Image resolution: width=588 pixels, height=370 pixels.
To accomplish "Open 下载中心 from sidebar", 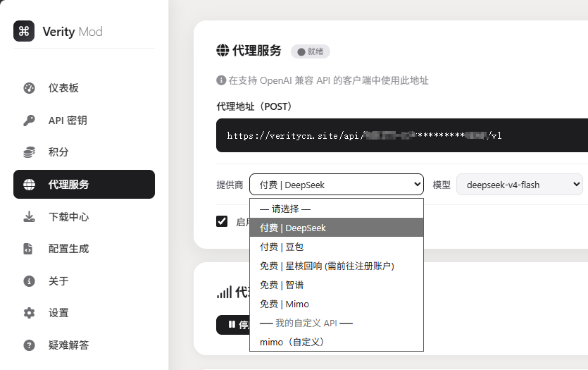I will coord(84,216).
